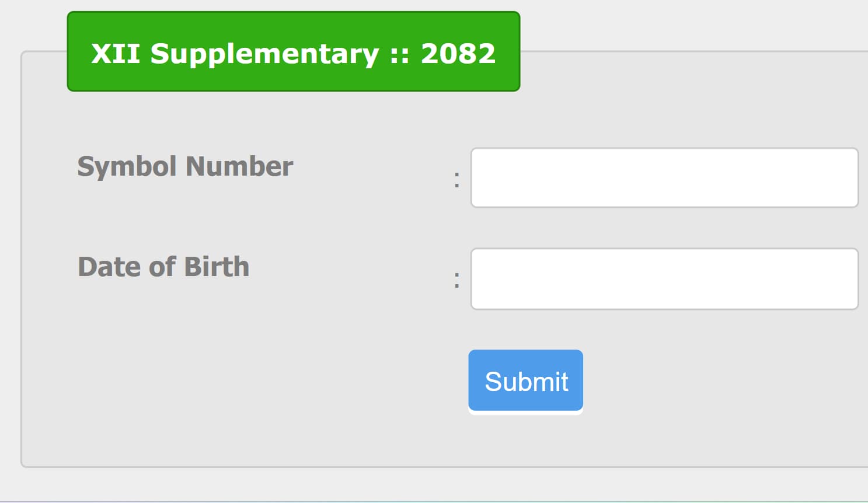Click the word "of" in the Date of Birth label
Image resolution: width=868 pixels, height=503 pixels.
[x=162, y=267]
